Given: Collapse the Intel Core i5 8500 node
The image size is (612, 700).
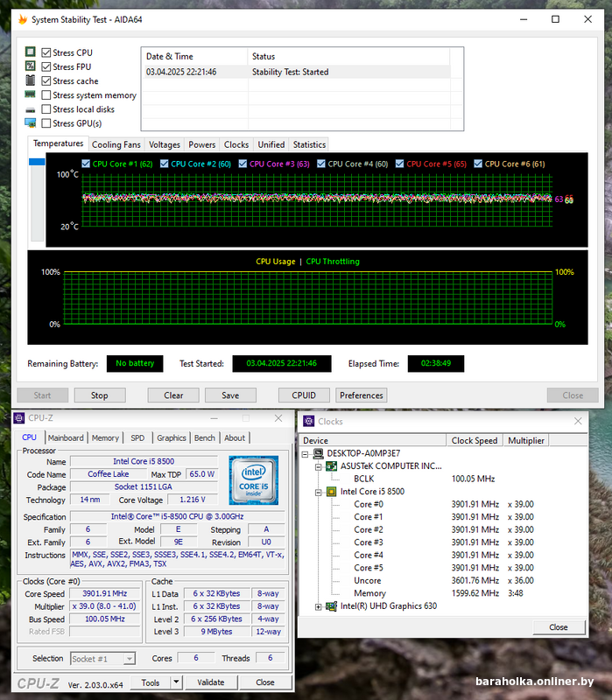Looking at the screenshot, I should [x=319, y=493].
